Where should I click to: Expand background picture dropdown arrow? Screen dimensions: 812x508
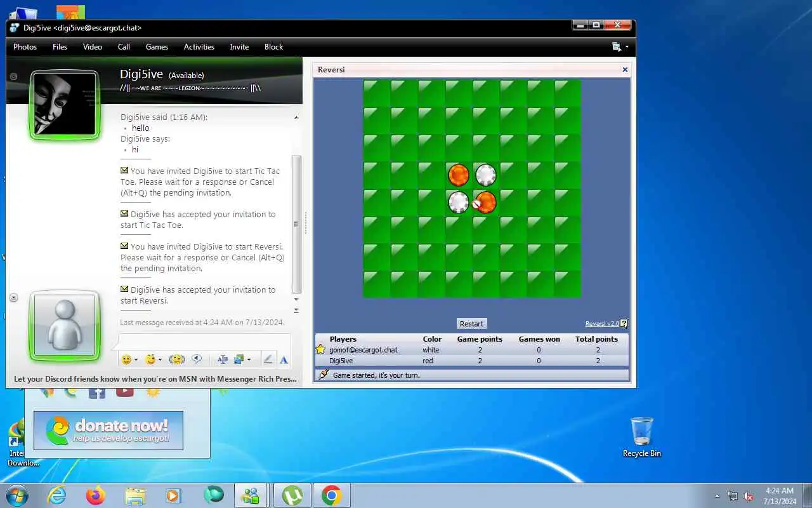(x=249, y=360)
